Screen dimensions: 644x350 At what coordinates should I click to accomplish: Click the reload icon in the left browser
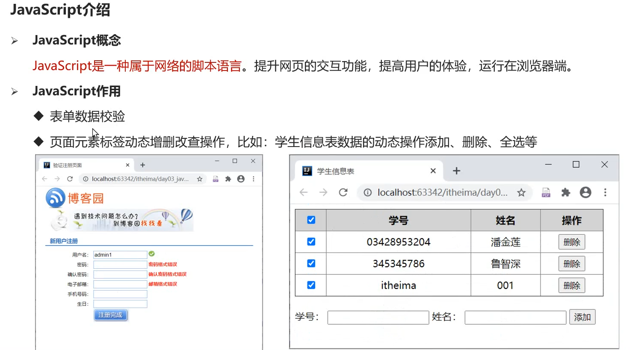pos(70,179)
